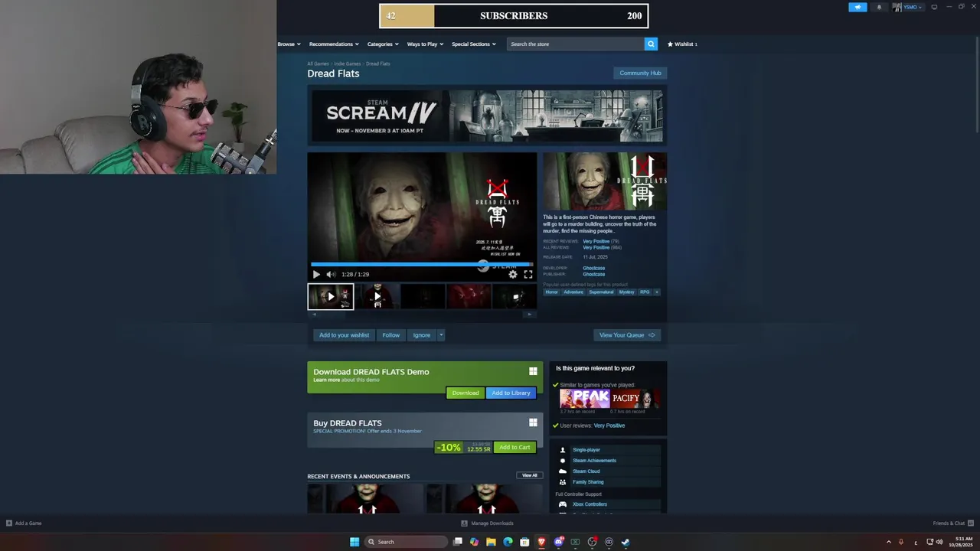
Task: Click the PACIFY similar game image
Action: tap(635, 398)
